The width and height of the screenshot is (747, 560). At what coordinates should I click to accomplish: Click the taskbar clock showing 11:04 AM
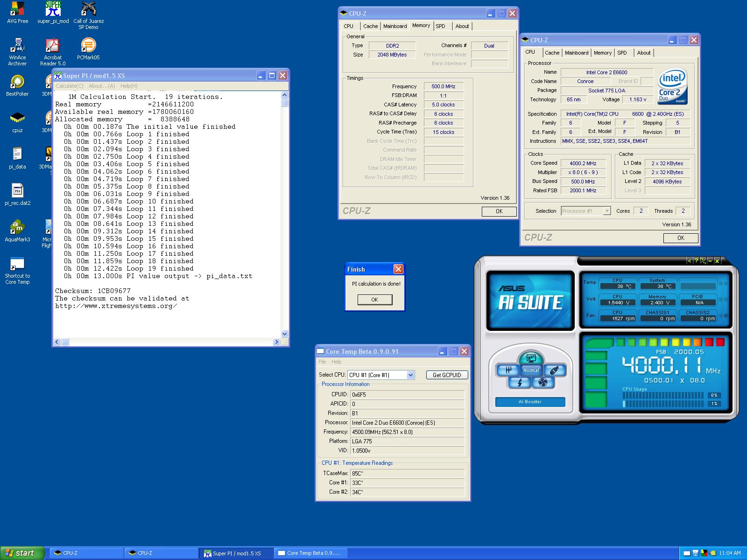[x=730, y=553]
